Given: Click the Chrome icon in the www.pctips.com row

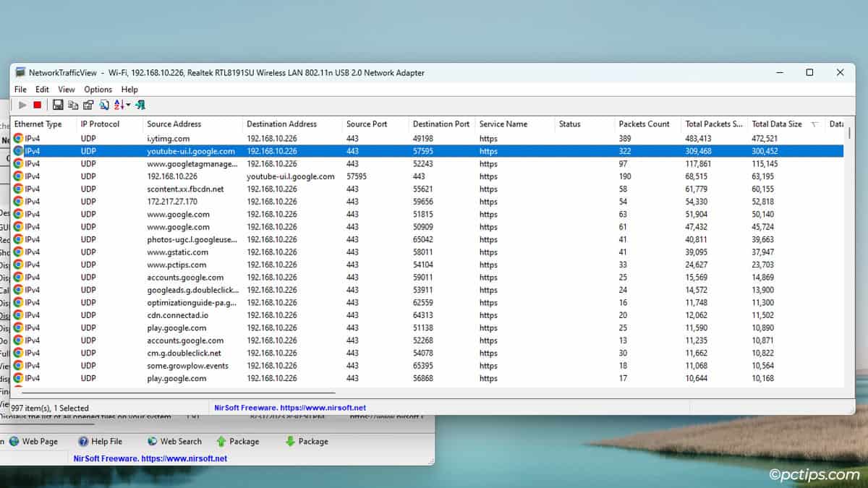Looking at the screenshot, I should [x=18, y=265].
